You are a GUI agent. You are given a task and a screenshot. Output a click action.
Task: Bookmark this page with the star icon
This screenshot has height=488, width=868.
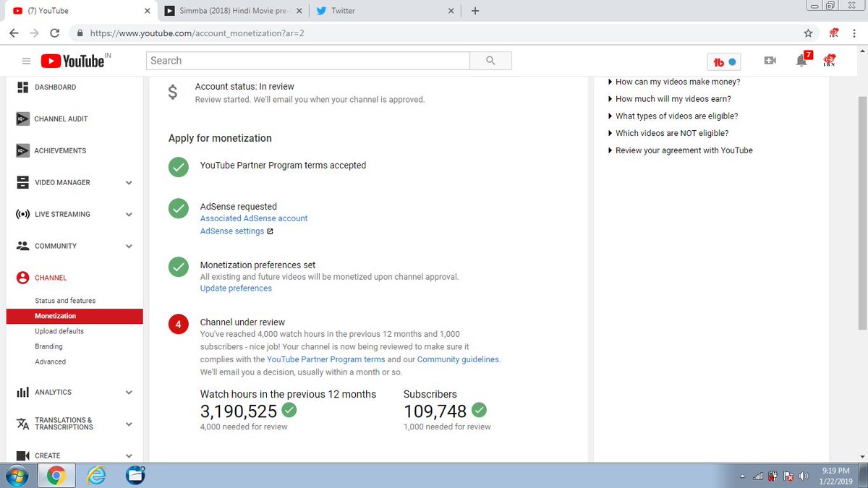[x=808, y=33]
